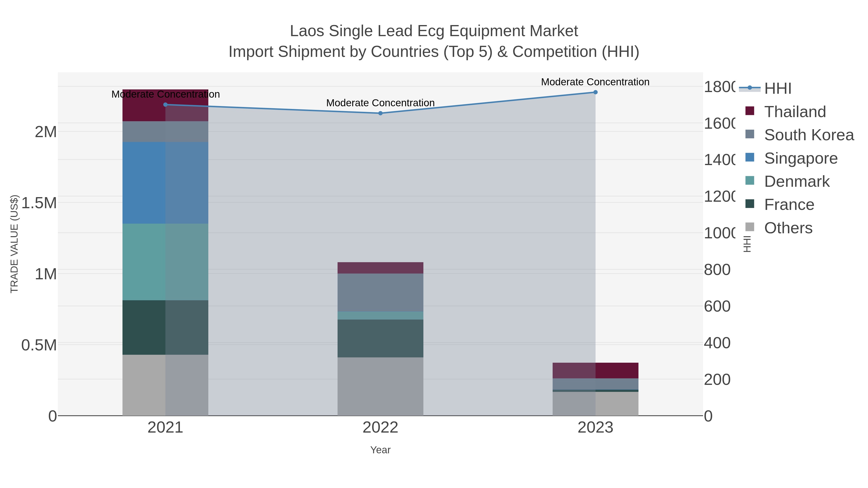Click the 'Moderate Concentration' label above 2023
The image size is (868, 488).
pos(595,82)
